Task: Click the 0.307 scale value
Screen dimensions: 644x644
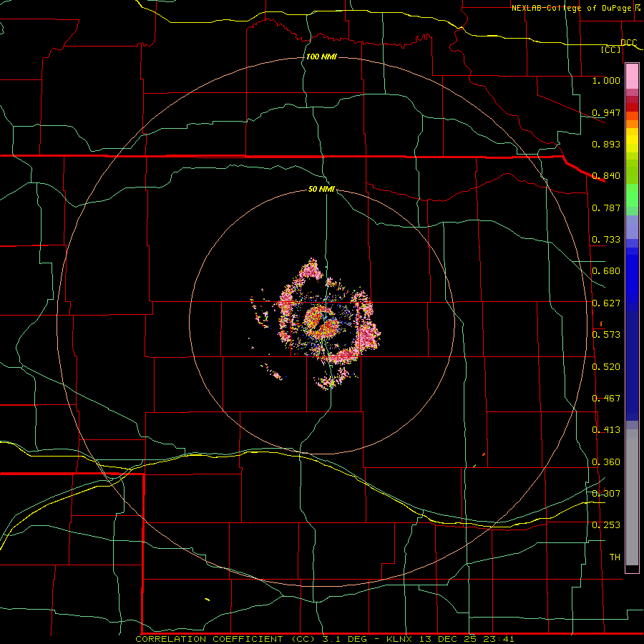Action: click(x=606, y=494)
